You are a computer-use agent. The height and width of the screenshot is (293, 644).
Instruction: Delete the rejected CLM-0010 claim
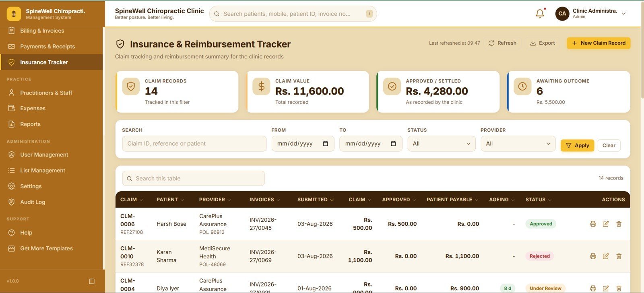619,256
